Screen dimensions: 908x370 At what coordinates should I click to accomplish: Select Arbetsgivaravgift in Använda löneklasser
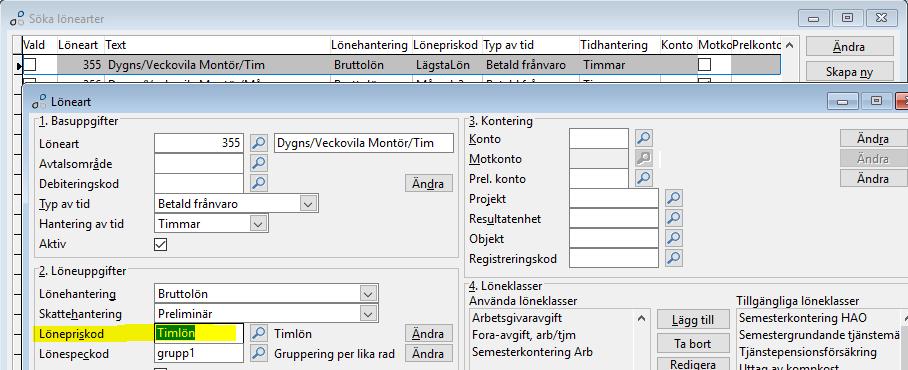[517, 318]
